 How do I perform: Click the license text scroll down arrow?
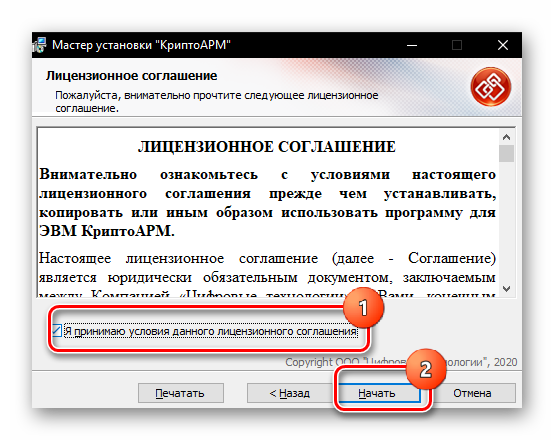[506, 289]
